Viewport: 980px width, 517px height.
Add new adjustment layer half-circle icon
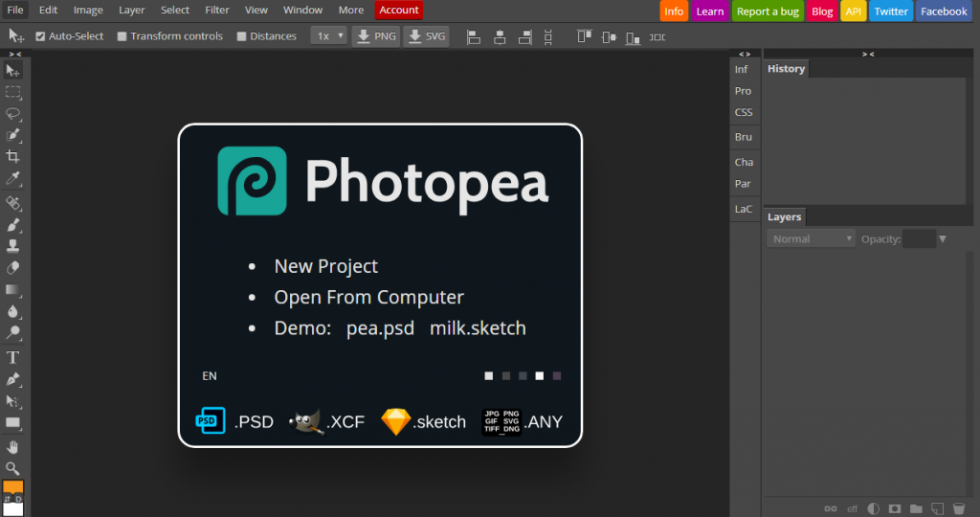click(x=873, y=509)
